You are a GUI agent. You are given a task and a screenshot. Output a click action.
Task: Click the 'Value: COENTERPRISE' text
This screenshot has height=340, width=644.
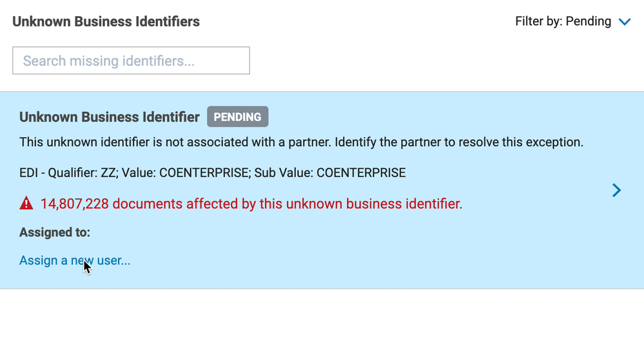[186, 173]
